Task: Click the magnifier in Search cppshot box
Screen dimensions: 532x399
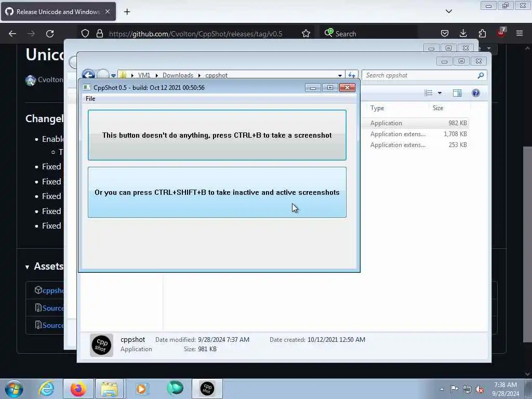Action: [481, 75]
